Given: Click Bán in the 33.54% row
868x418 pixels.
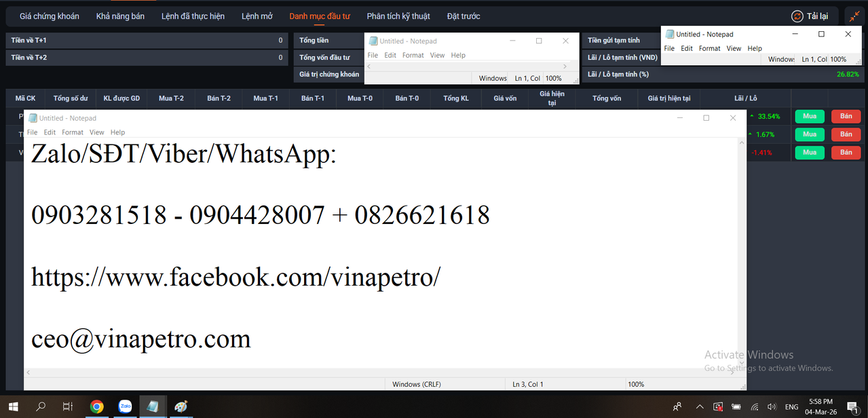Looking at the screenshot, I should tap(846, 116).
